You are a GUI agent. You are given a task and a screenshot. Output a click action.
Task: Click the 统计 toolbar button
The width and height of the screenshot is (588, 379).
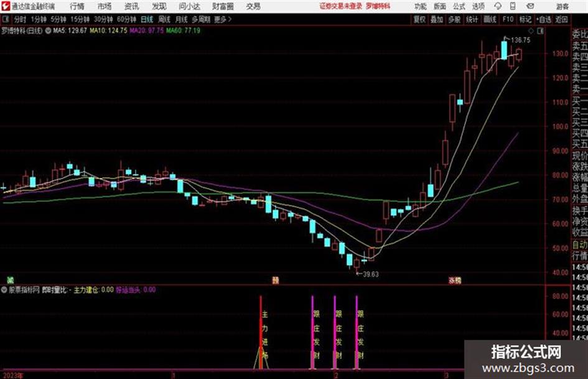(472, 19)
